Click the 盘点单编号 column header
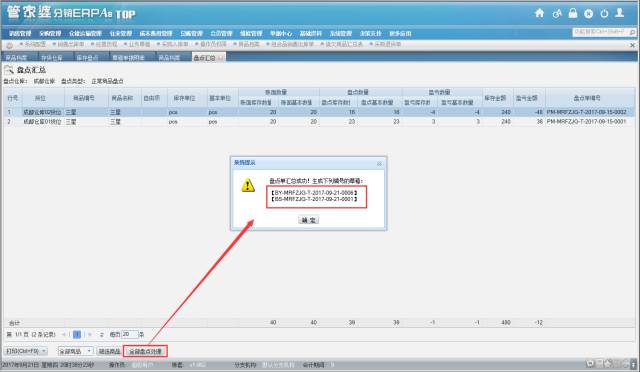Screen dimensions: 640x372 (587, 98)
